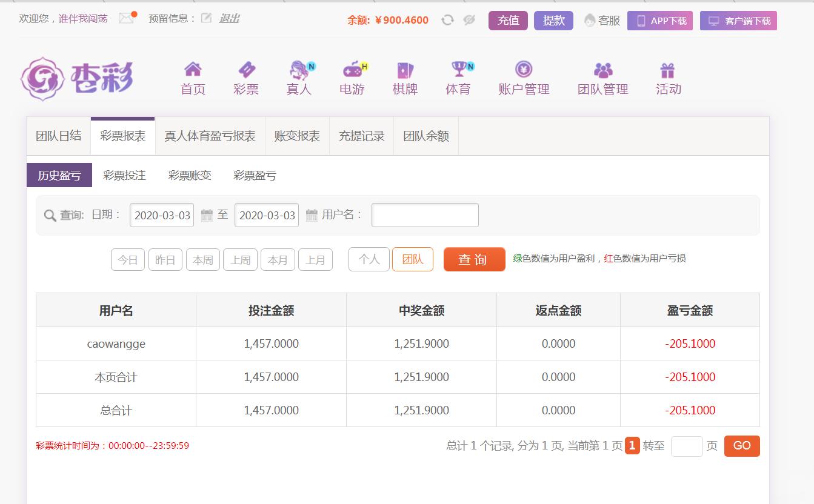The image size is (814, 504).
Task: Open start date calendar picker
Action: coord(207,215)
